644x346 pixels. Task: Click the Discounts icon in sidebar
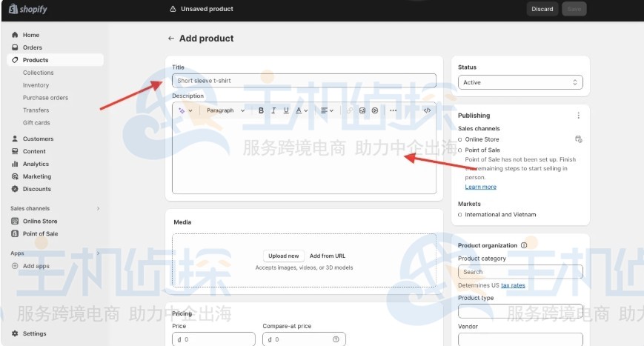coord(16,189)
